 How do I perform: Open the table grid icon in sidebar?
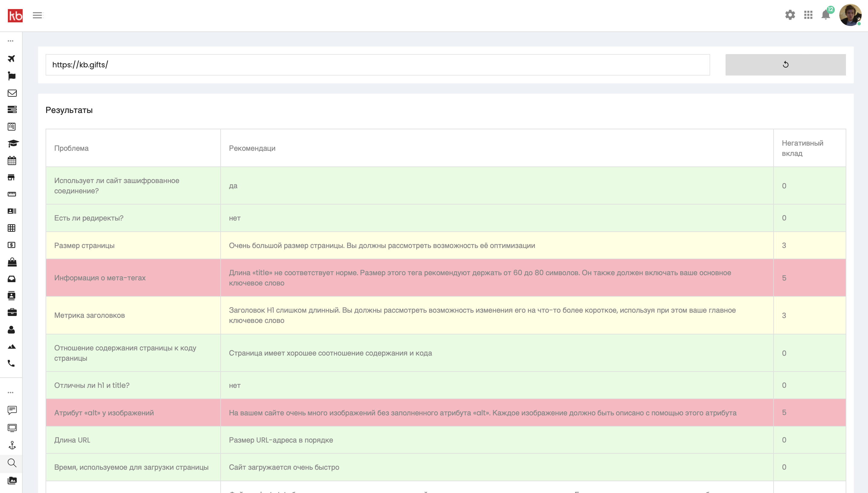(11, 228)
